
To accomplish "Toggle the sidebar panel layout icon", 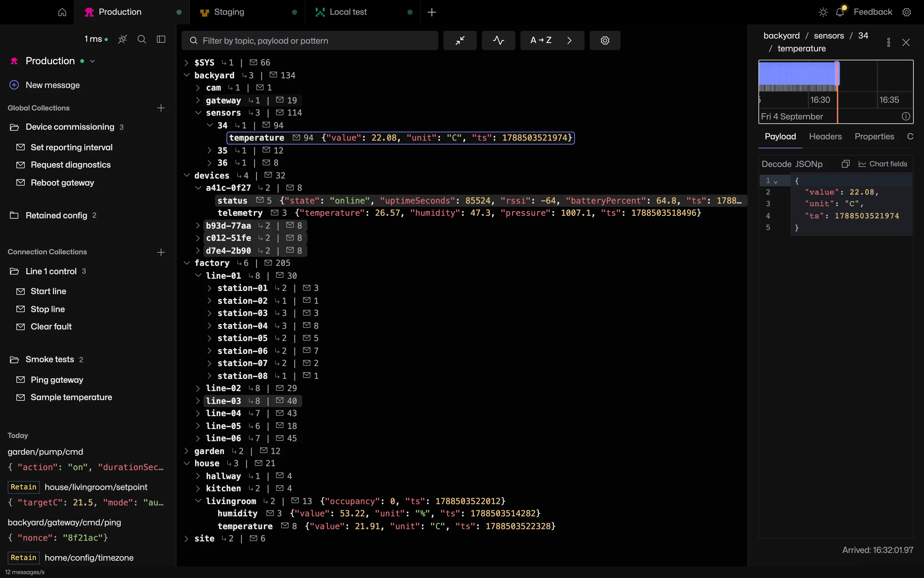I will (x=161, y=39).
